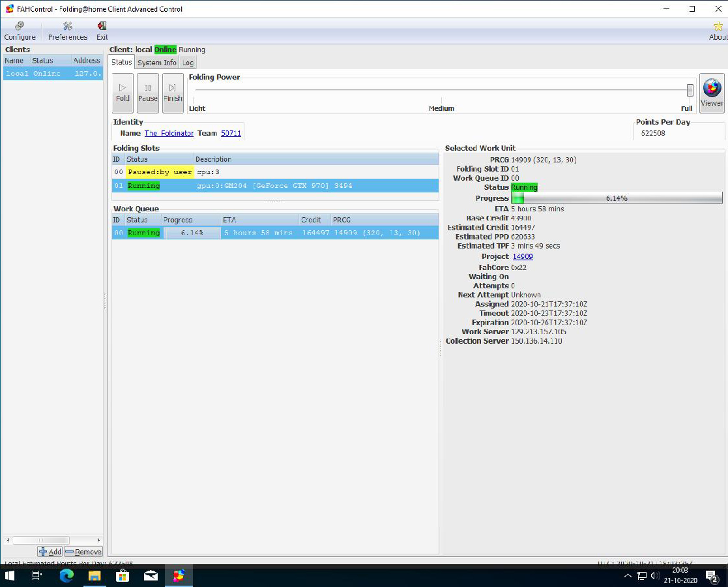The image size is (728, 587).
Task: Show hidden system tray icons
Action: [x=628, y=576]
